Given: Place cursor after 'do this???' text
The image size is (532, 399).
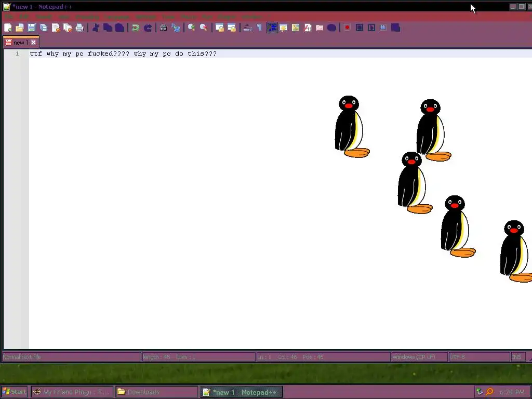Looking at the screenshot, I should (217, 54).
